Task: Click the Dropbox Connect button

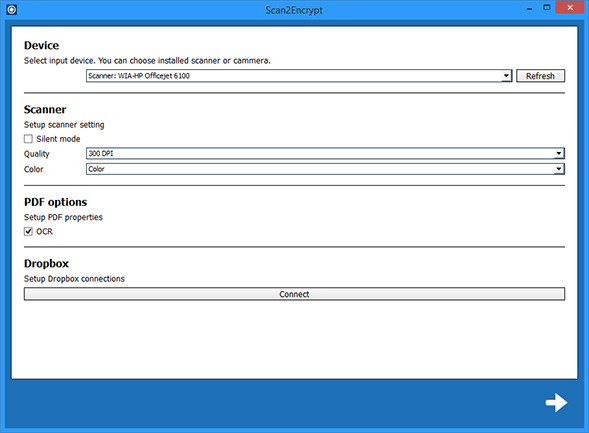Action: pos(294,294)
